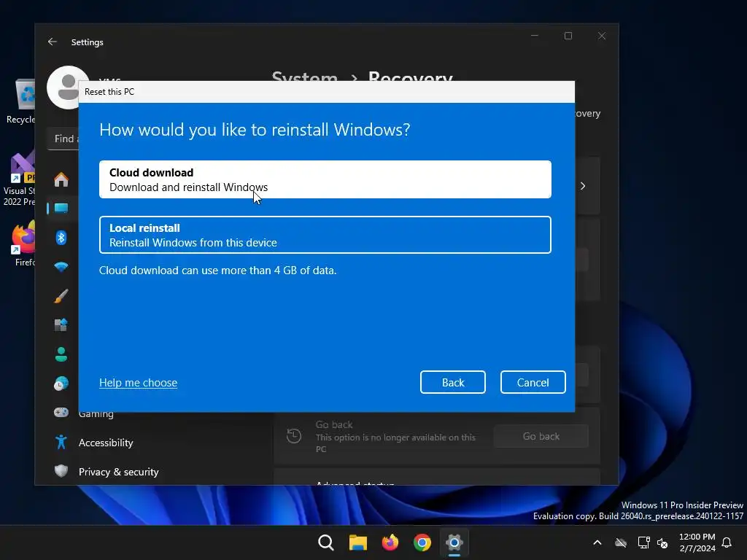Image resolution: width=747 pixels, height=560 pixels.
Task: Select the System icon in sidebar
Action: 61,208
